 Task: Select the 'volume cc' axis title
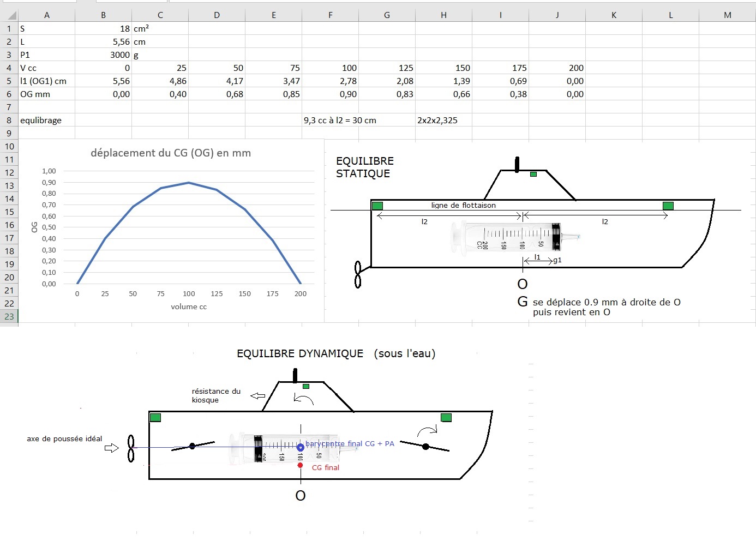(x=189, y=306)
